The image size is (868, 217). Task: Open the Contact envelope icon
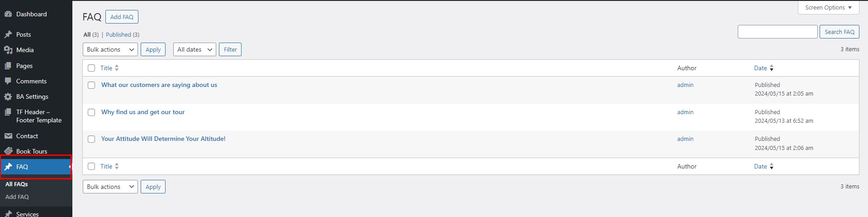tap(8, 136)
